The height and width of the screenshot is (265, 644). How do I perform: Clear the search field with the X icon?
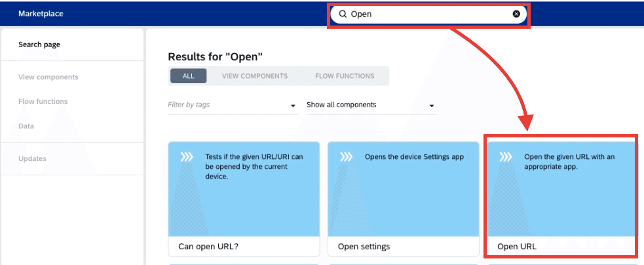(x=516, y=14)
